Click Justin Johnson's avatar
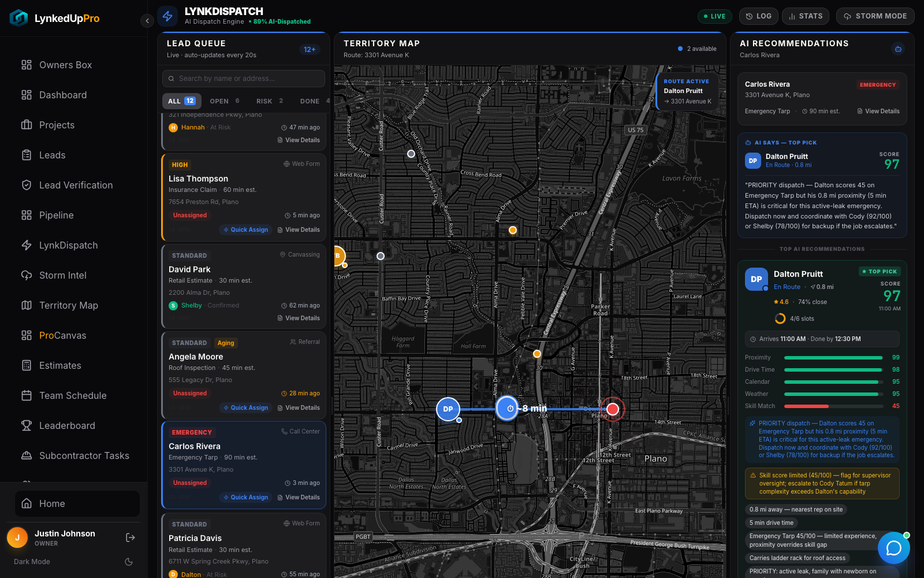The height and width of the screenshot is (578, 924). click(17, 538)
